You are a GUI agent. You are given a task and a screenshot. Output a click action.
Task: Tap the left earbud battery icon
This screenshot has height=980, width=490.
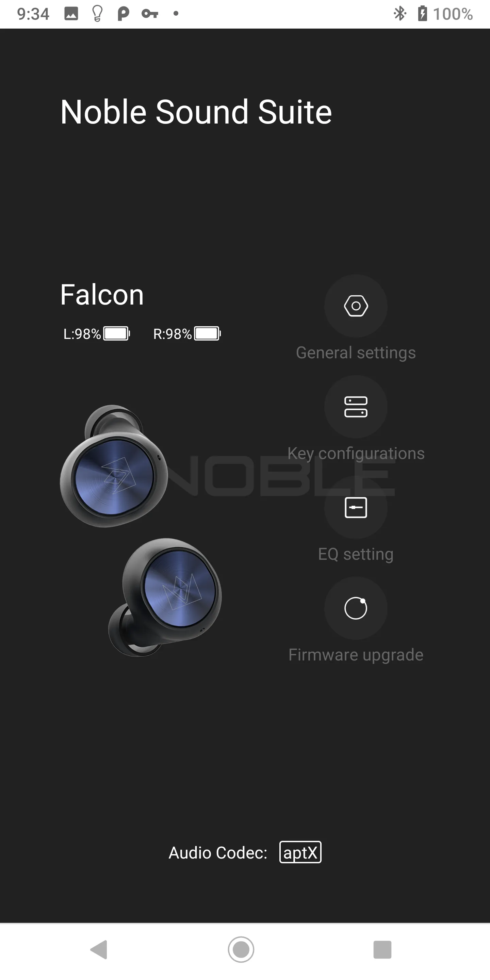click(x=117, y=333)
